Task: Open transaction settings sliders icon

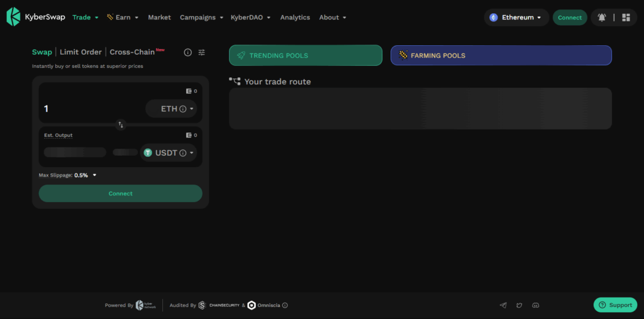Action: 201,53
